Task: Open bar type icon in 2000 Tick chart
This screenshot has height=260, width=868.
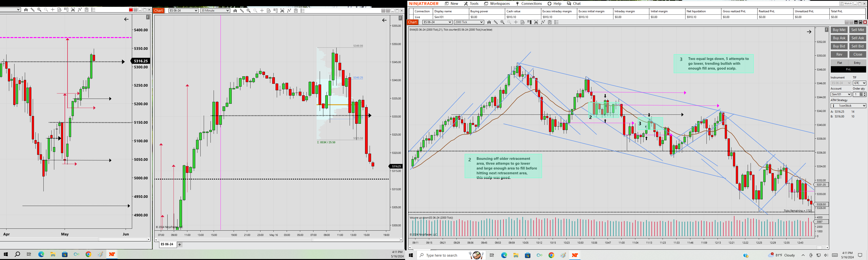Action: (x=489, y=22)
